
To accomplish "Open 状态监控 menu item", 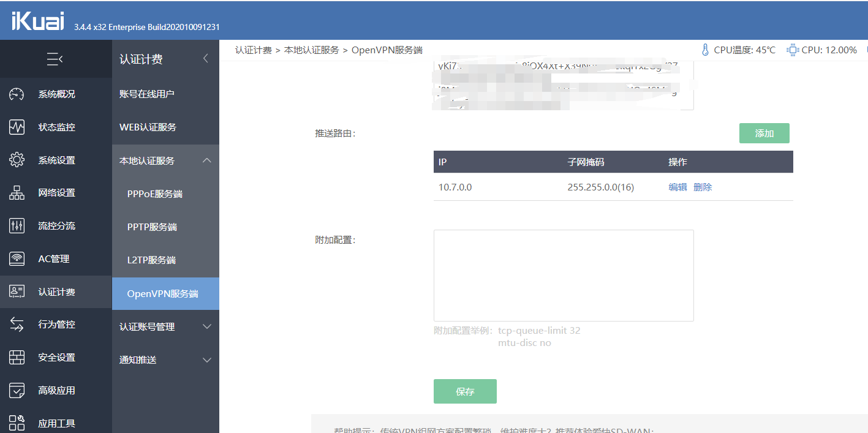I will (56, 127).
